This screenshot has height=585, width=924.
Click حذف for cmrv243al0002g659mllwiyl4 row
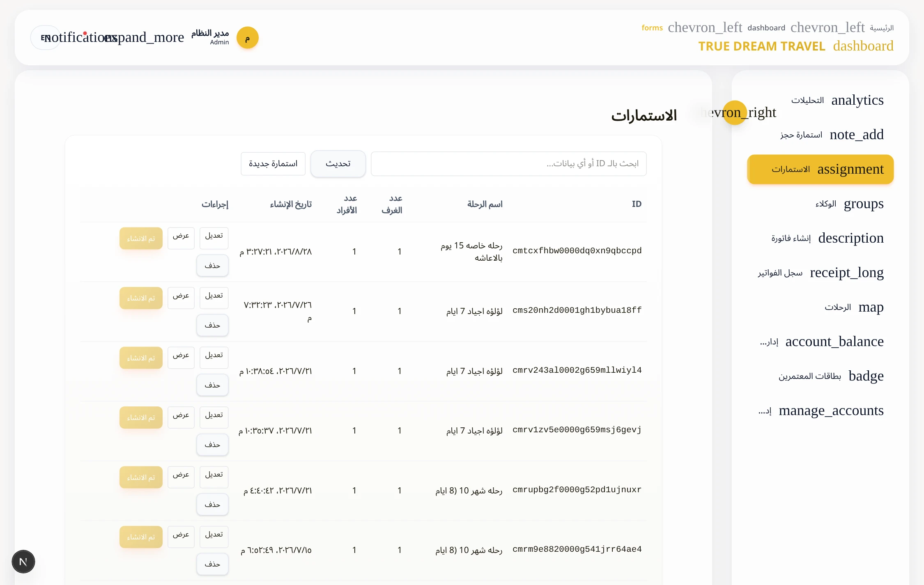coord(212,385)
